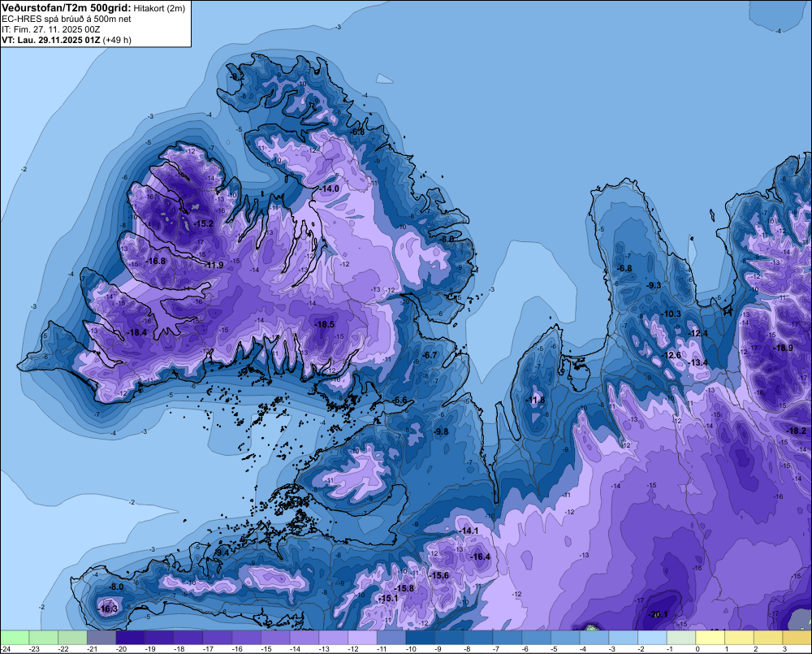Click the 2 label in the legend scale
Viewport: 812px width, 654px height.
click(x=755, y=649)
